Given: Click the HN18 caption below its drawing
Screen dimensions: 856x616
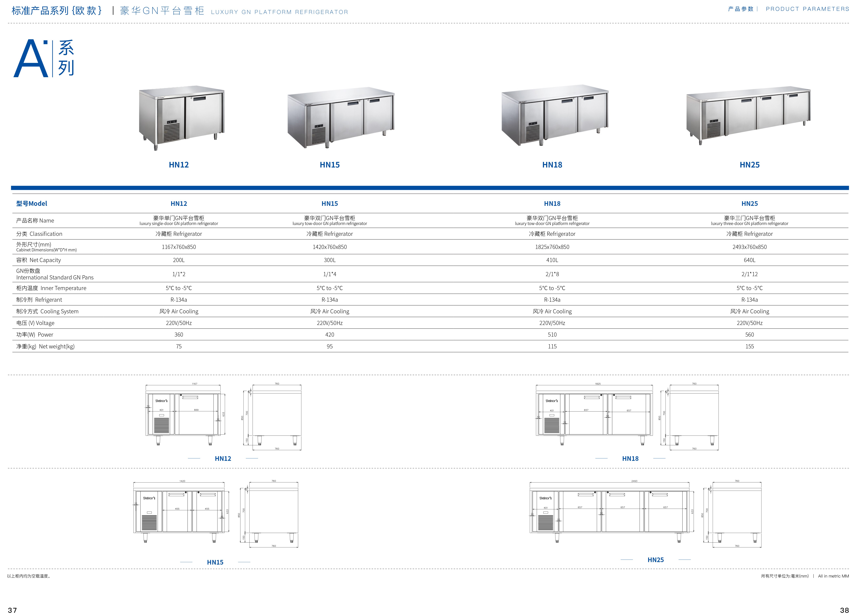Looking at the screenshot, I should click(x=630, y=459).
